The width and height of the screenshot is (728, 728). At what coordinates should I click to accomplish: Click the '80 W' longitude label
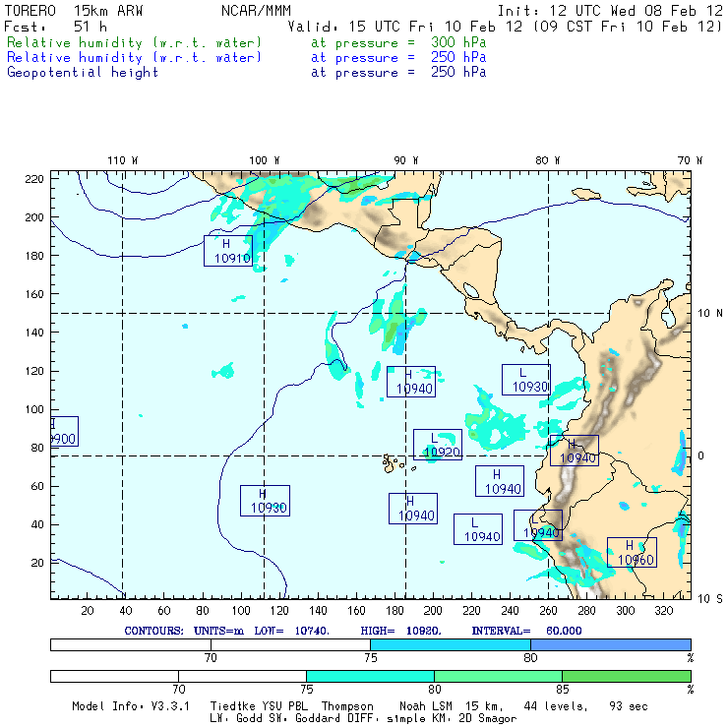547,160
